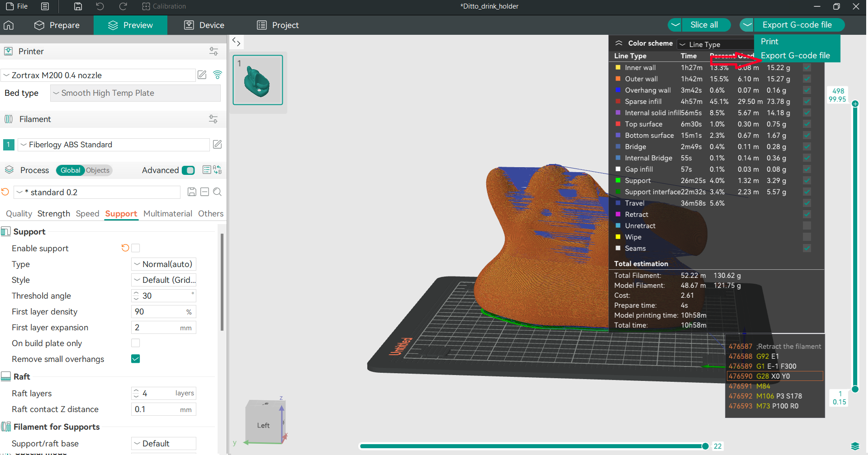Select plate 1 thumbnail
The height and width of the screenshot is (455, 868).
click(x=258, y=80)
